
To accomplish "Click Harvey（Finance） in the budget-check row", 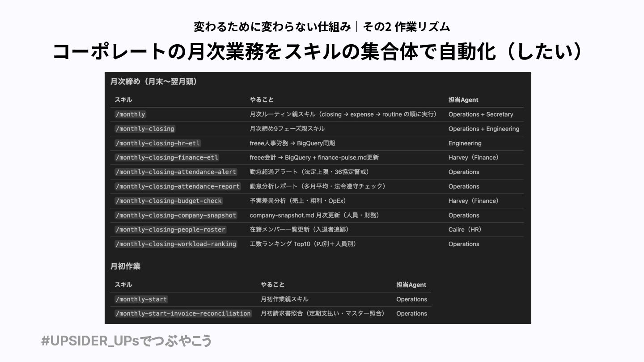I will (x=474, y=201).
